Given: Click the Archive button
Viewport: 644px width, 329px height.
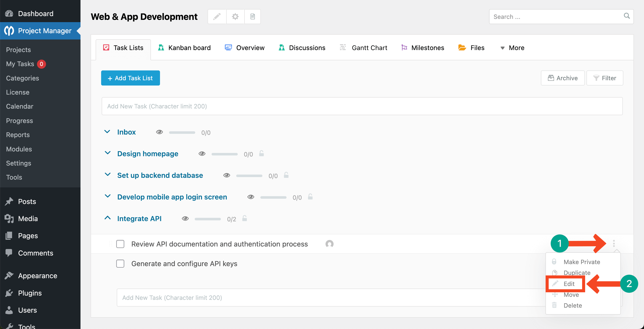Looking at the screenshot, I should point(562,78).
